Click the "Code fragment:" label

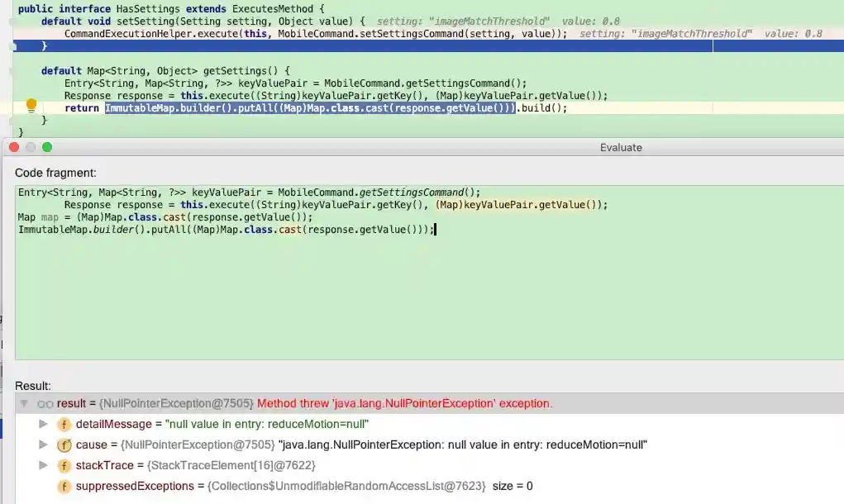click(55, 173)
